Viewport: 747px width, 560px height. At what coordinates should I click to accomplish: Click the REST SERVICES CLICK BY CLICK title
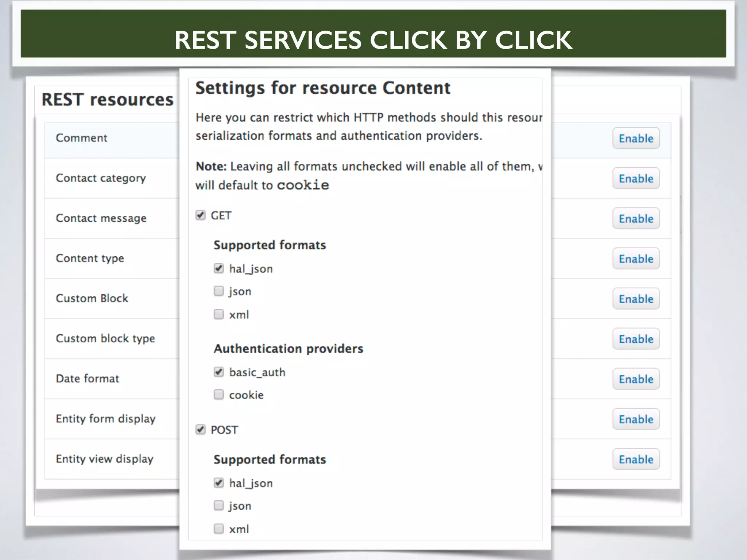pos(373,40)
